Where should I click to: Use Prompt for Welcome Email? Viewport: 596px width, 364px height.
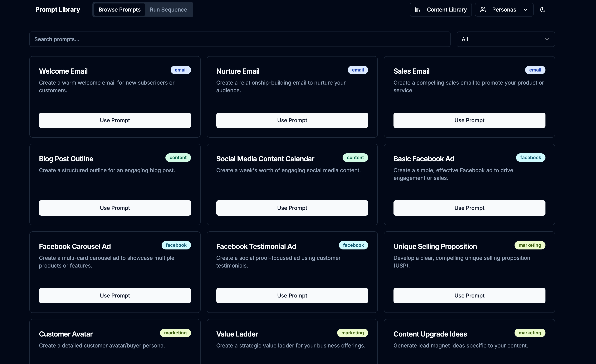click(115, 120)
